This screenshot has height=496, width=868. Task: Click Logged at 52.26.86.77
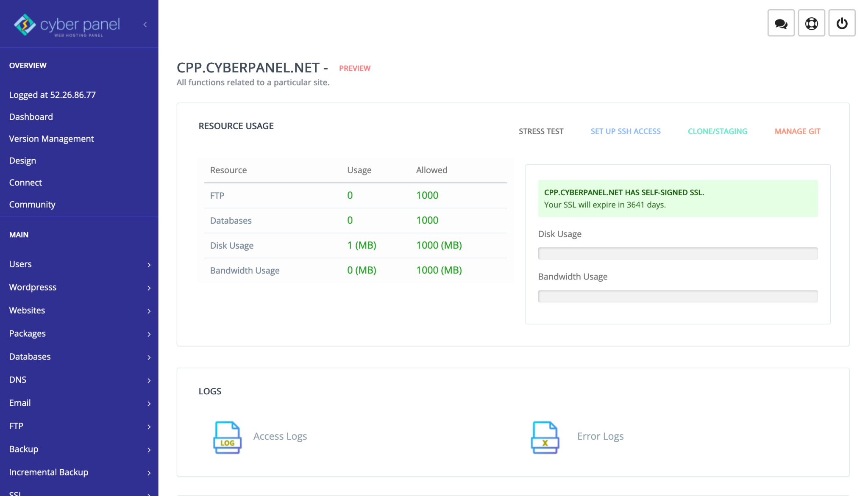tap(52, 95)
